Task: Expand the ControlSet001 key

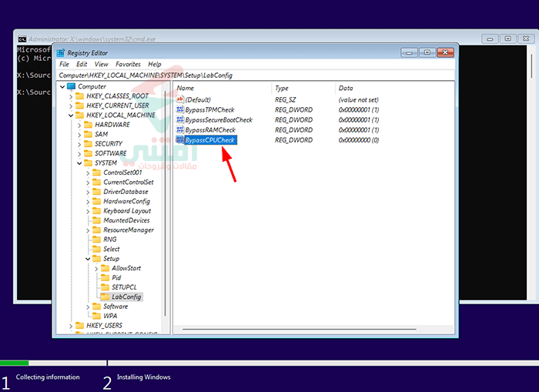Action: coord(88,173)
